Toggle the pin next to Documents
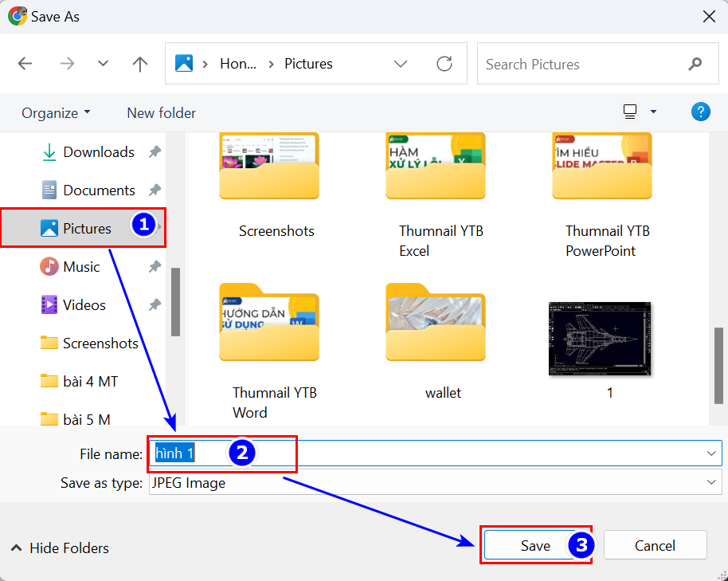The image size is (728, 581). click(155, 190)
